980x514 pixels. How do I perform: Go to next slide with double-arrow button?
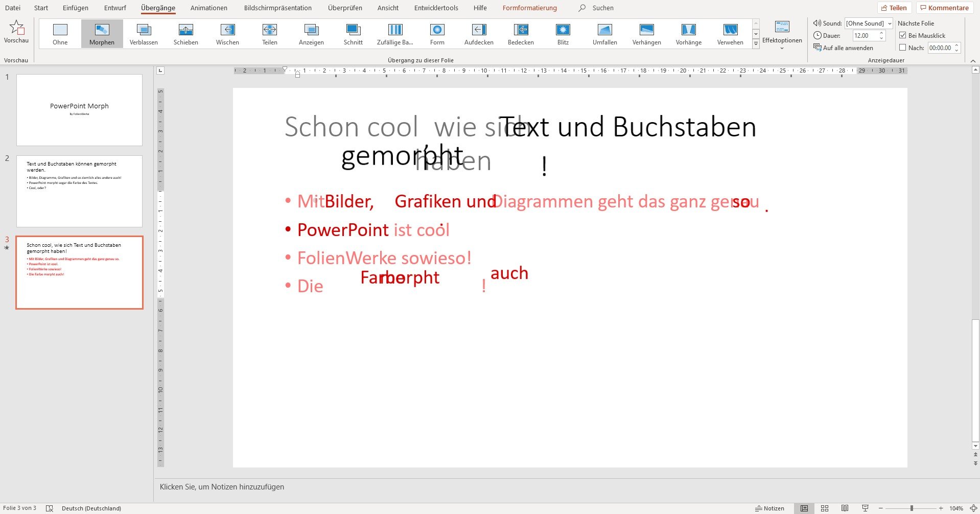975,463
